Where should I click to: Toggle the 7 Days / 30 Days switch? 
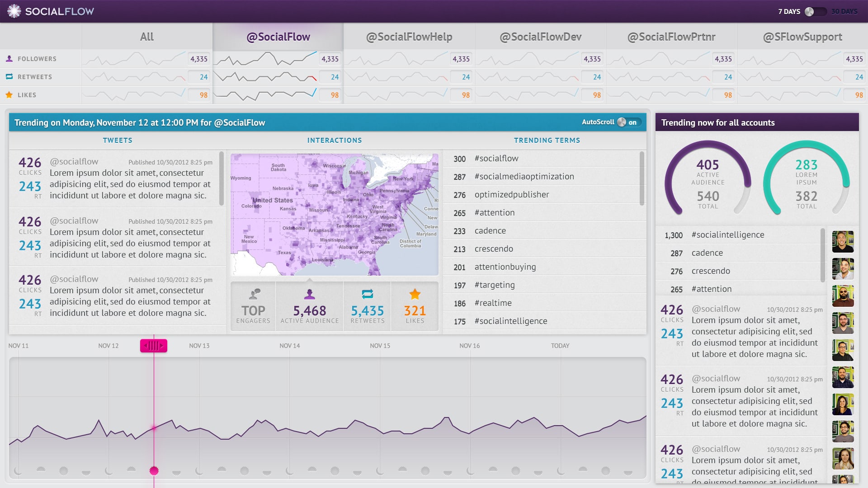pyautogui.click(x=816, y=12)
